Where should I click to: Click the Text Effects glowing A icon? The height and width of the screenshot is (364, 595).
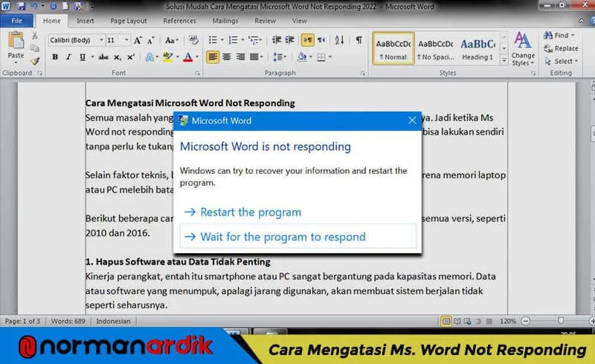point(149,57)
